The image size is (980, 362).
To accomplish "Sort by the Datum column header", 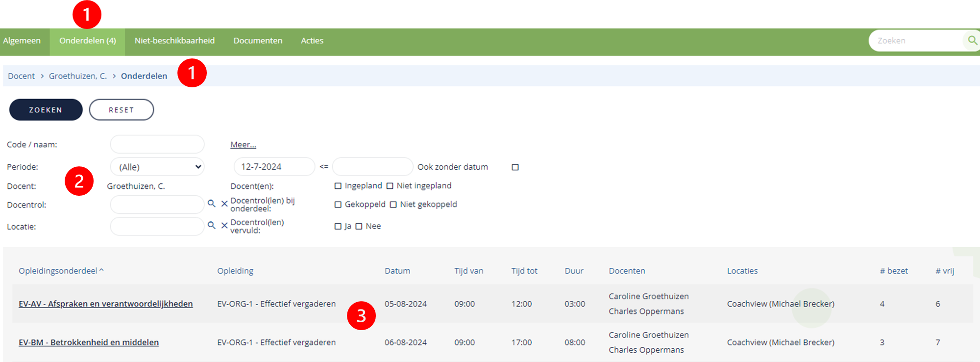I will click(x=397, y=271).
